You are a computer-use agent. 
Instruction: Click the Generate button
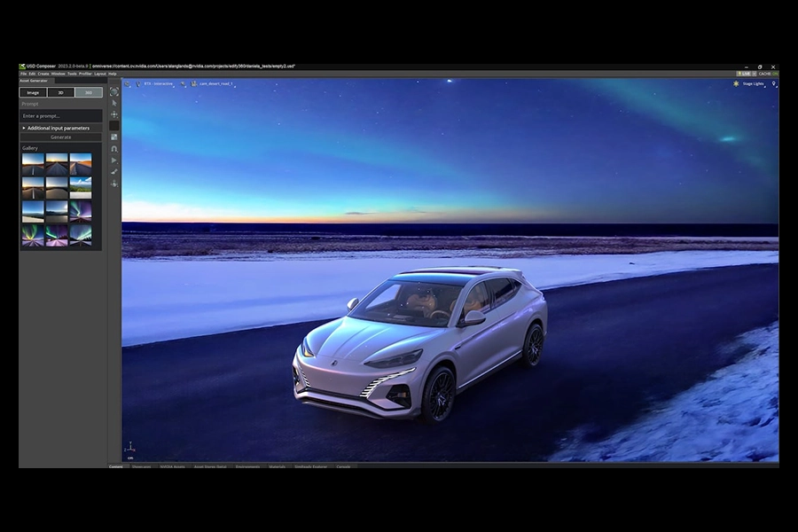point(61,137)
